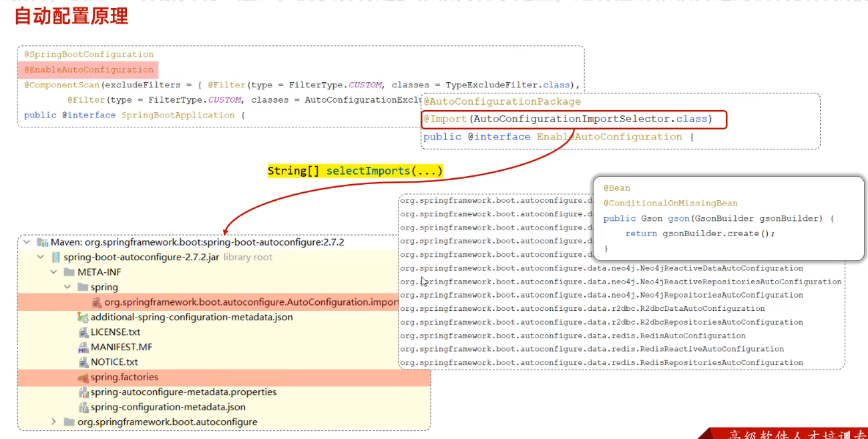The image size is (868, 439).
Task: Click the spring.factories file icon
Action: (x=83, y=378)
